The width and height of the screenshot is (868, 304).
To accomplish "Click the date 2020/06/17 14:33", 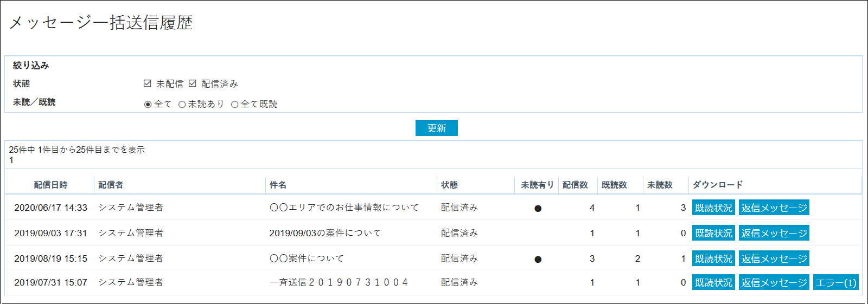I will pyautogui.click(x=50, y=208).
